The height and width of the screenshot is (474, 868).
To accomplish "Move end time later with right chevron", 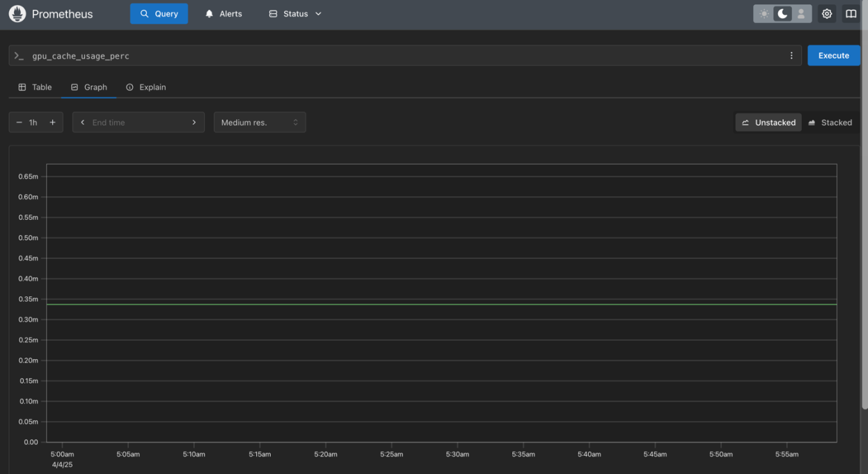I will point(194,123).
